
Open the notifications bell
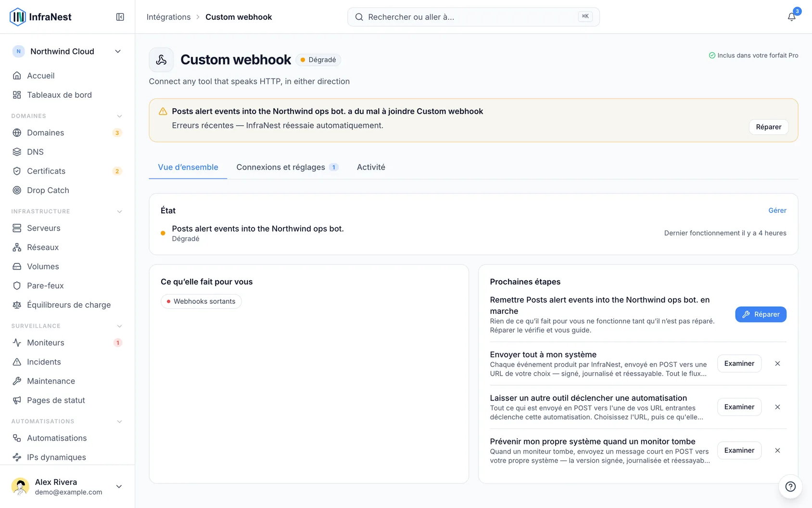coord(791,17)
